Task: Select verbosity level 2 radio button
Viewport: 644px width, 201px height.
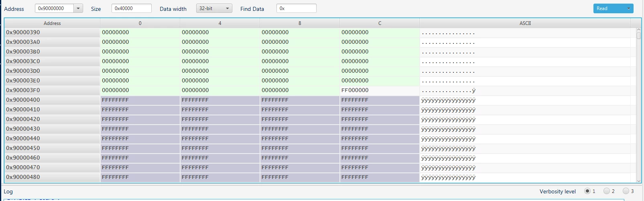Action: pos(607,191)
